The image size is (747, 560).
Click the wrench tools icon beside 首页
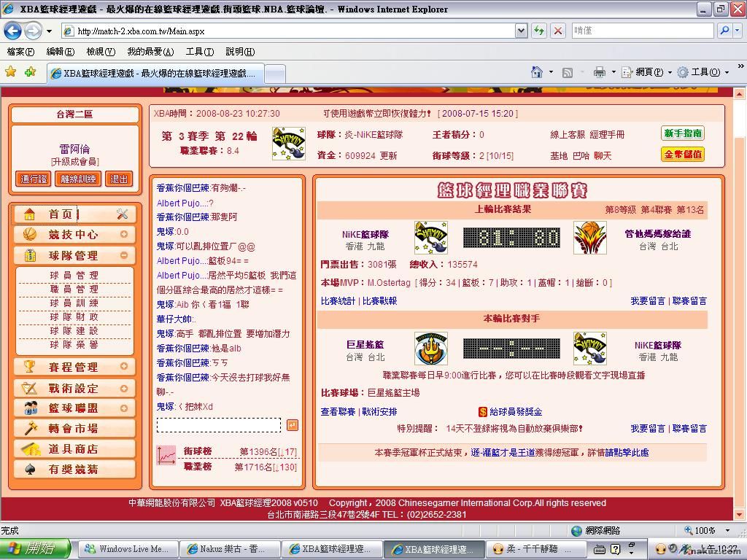[122, 214]
